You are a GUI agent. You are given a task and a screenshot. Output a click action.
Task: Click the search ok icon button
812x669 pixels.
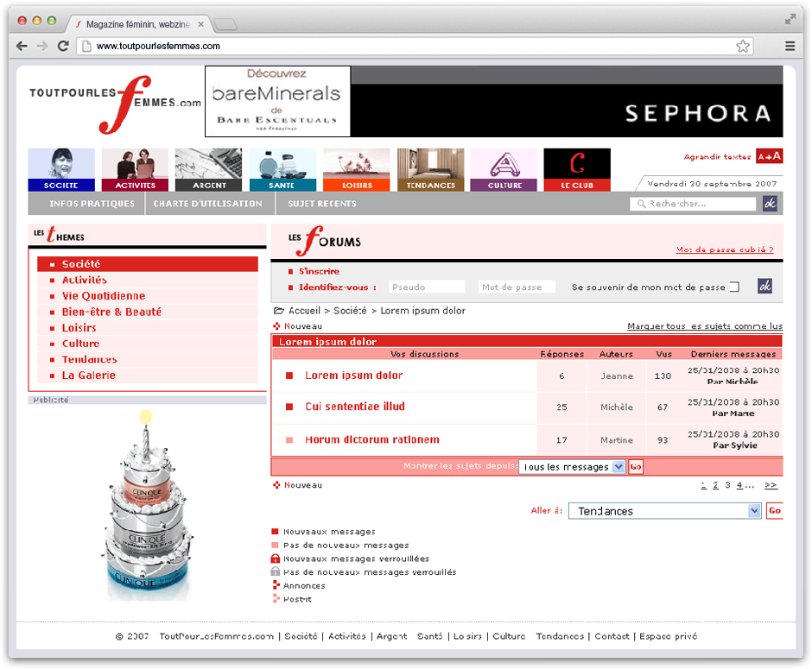769,204
